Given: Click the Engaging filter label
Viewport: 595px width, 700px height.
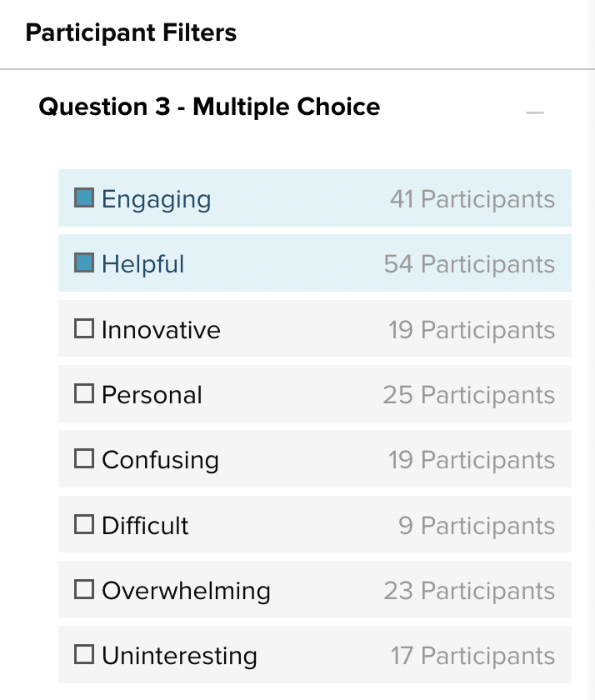Looking at the screenshot, I should [x=157, y=199].
